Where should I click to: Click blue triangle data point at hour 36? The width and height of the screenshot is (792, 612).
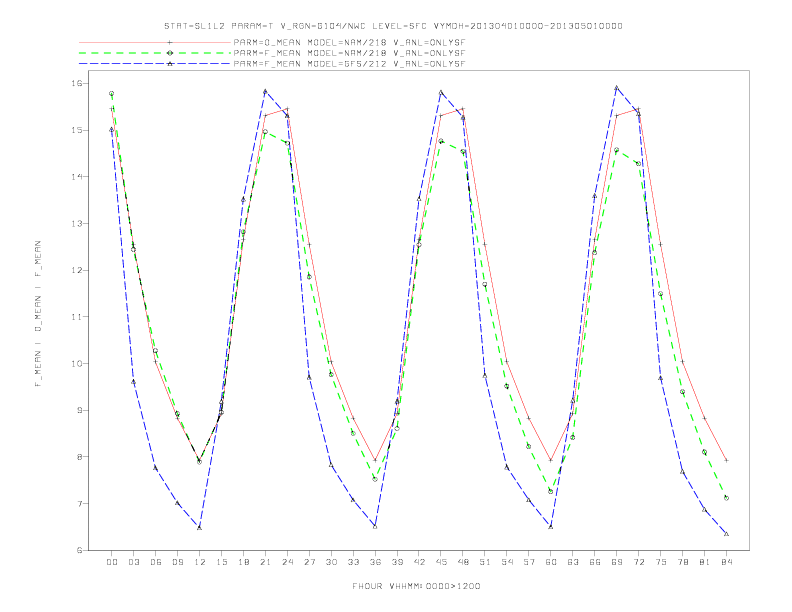click(x=375, y=526)
